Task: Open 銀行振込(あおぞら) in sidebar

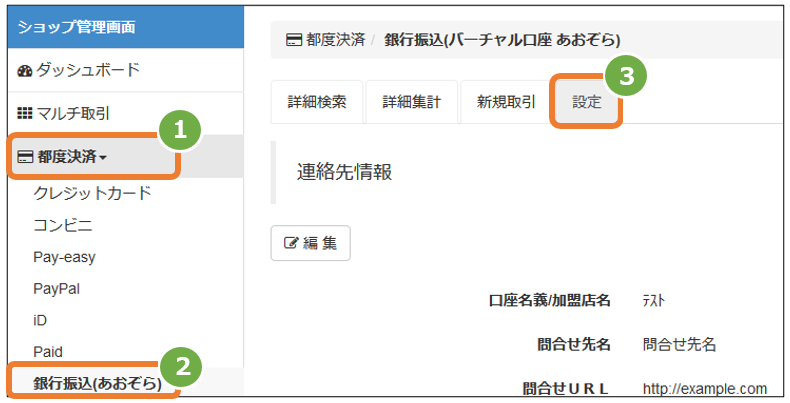Action: click(97, 383)
